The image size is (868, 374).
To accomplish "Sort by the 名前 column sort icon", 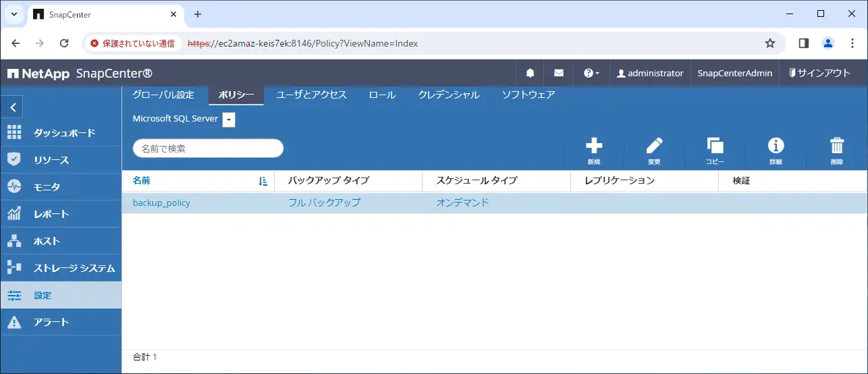I will [263, 181].
